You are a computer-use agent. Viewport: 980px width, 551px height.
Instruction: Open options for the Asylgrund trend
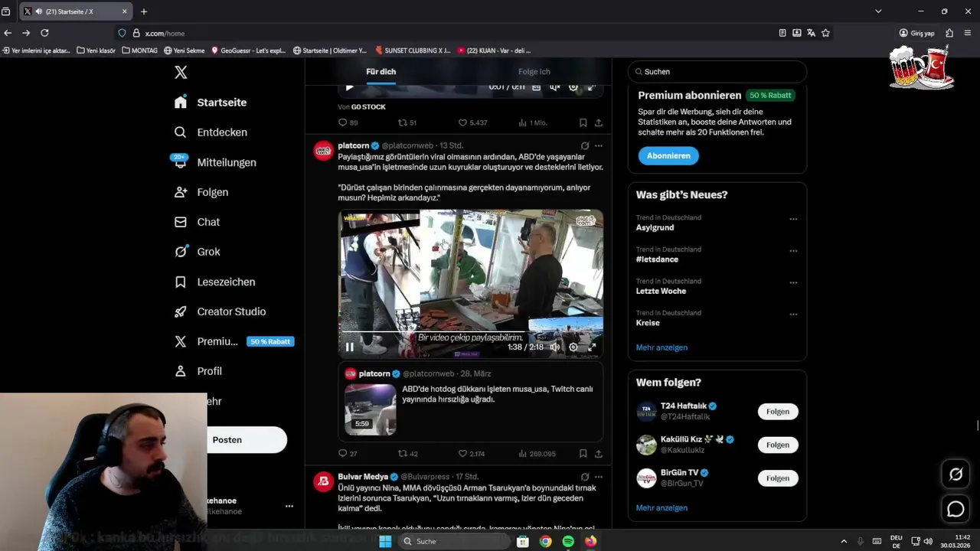[793, 219]
